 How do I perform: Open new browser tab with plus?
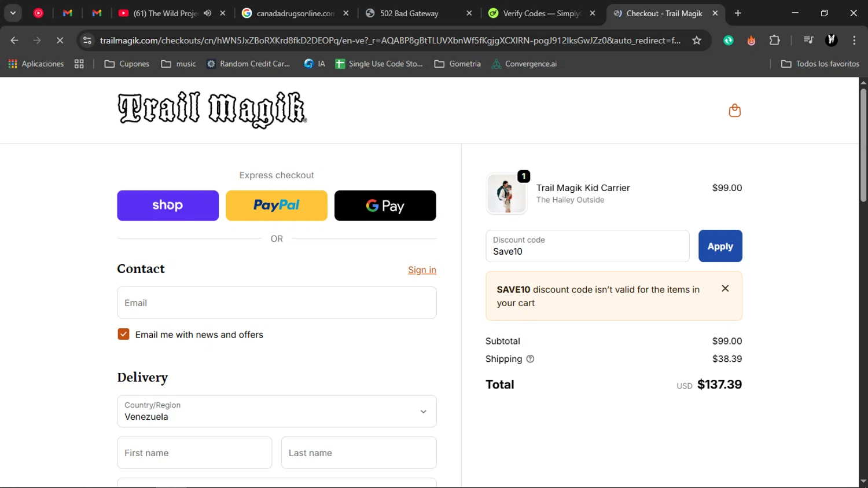tap(738, 13)
